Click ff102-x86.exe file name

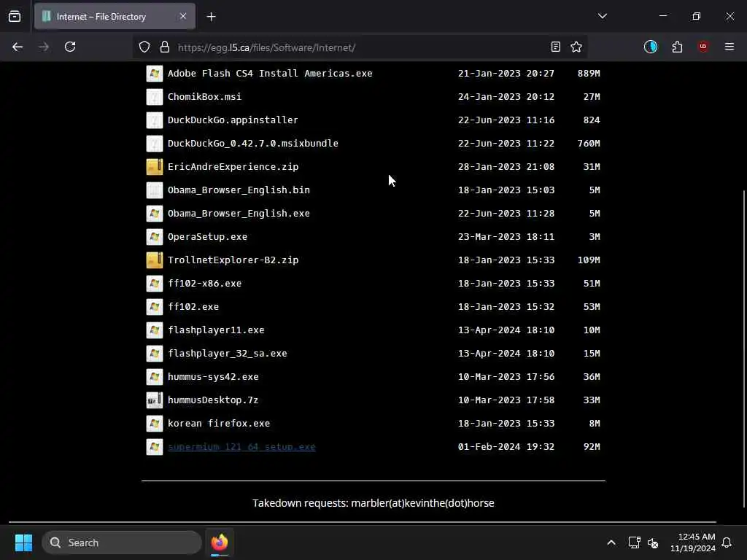204,284
